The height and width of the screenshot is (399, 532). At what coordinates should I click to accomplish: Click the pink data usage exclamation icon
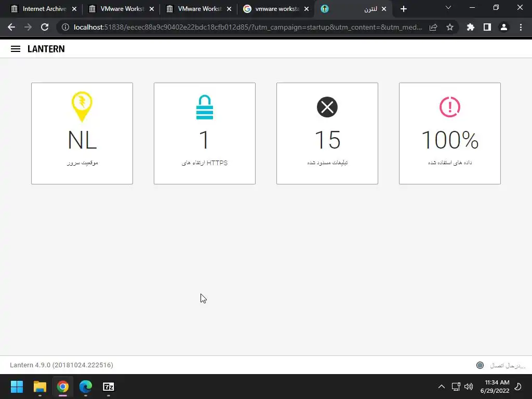450,107
